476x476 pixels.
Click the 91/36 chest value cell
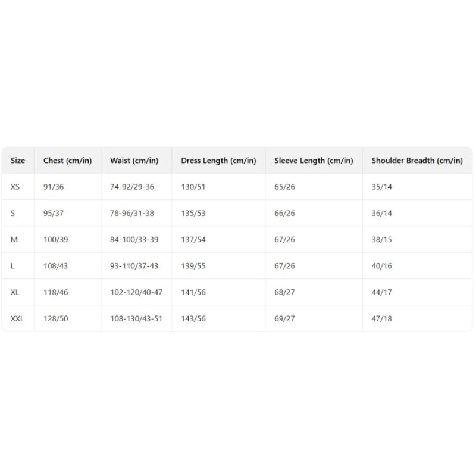point(54,187)
